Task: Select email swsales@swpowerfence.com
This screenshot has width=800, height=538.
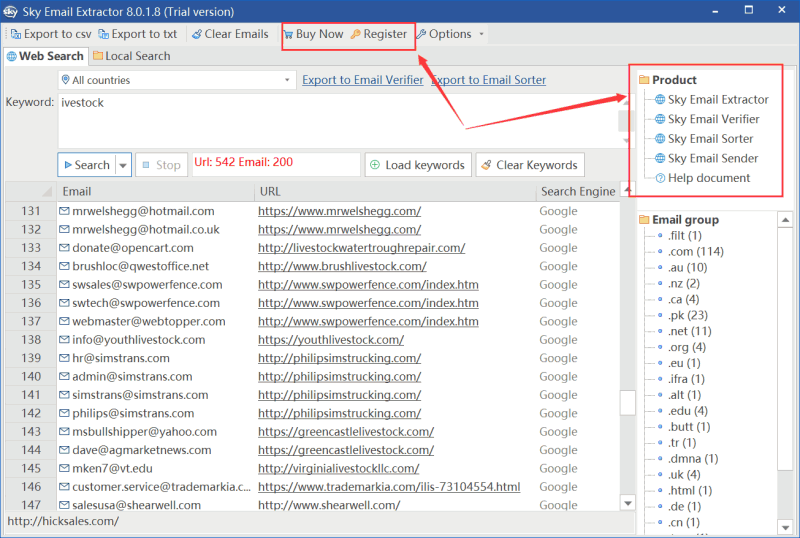Action: [x=147, y=285]
